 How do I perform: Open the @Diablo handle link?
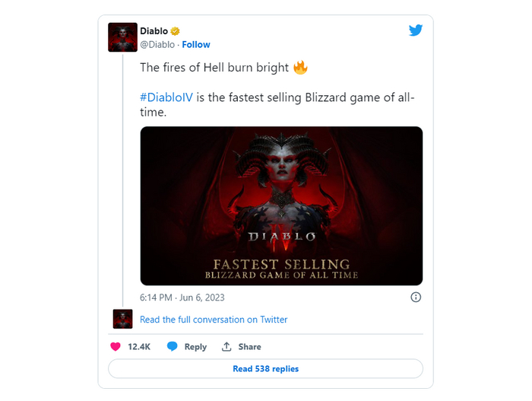pyautogui.click(x=157, y=45)
